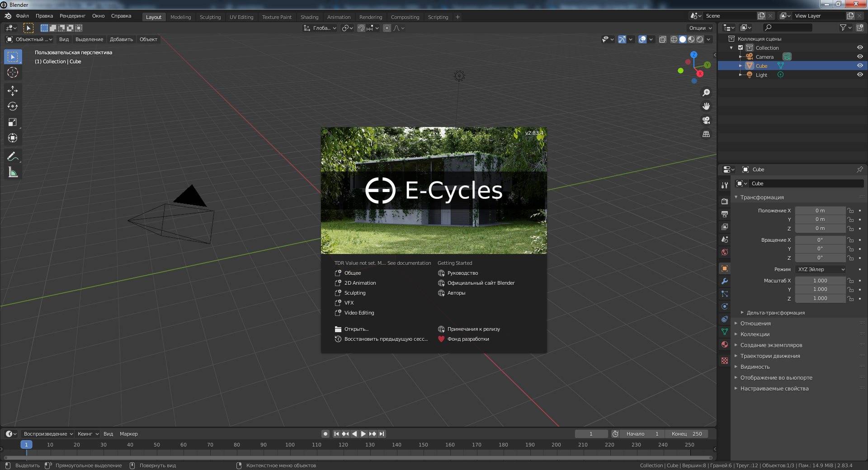This screenshot has width=868, height=470.
Task: Open the Tool properties tab
Action: click(725, 185)
